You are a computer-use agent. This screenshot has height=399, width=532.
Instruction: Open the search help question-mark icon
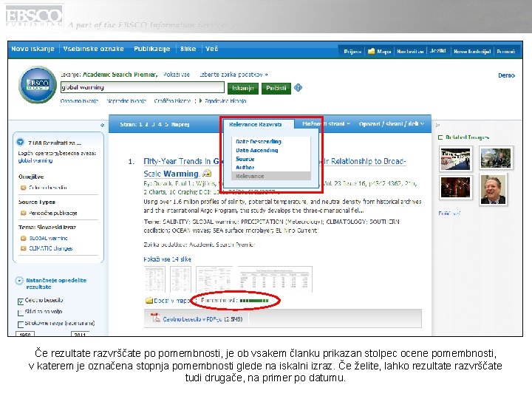pyautogui.click(x=298, y=88)
